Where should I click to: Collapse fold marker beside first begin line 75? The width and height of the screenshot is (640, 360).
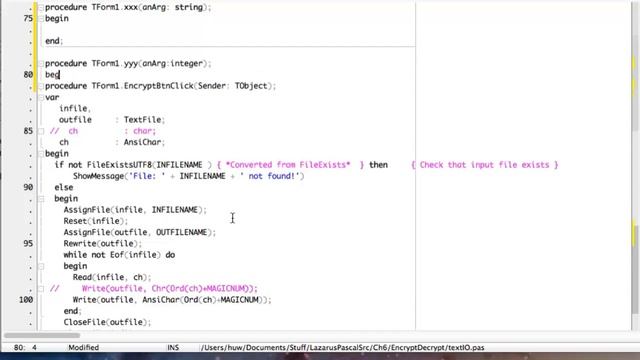click(41, 18)
